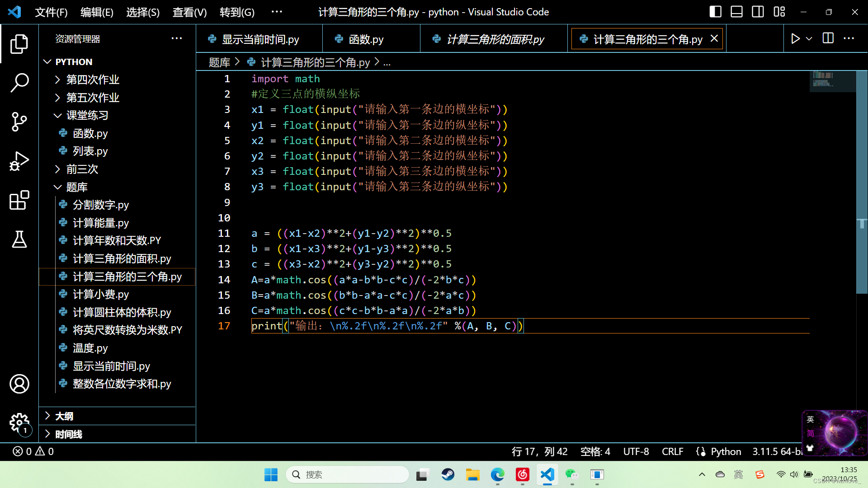Click 行 17, 列 42 cursor position
868x488 pixels.
click(x=539, y=451)
